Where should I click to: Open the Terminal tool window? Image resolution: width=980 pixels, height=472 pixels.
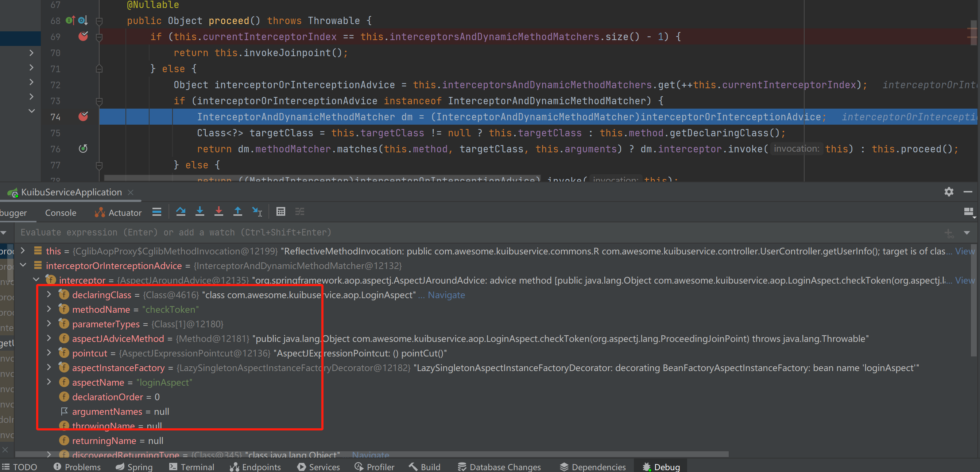click(192, 467)
